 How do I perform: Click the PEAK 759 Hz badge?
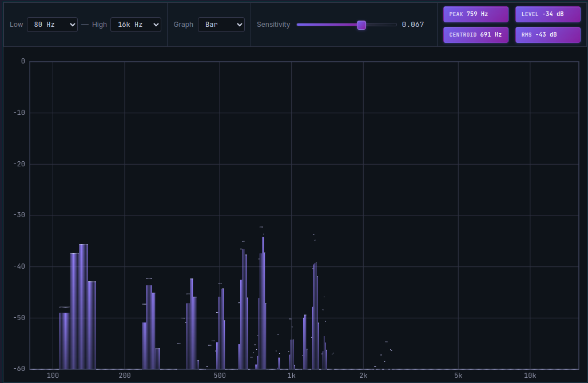pos(475,14)
